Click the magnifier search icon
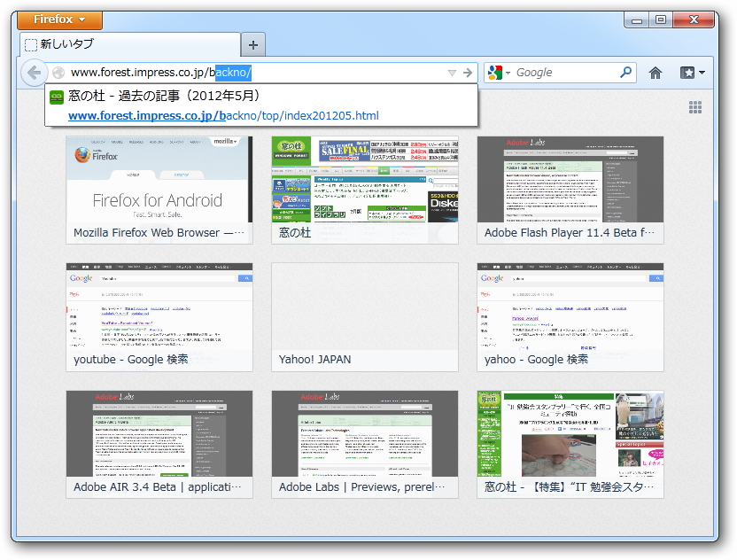Viewport: 737px width, 560px height. [625, 73]
